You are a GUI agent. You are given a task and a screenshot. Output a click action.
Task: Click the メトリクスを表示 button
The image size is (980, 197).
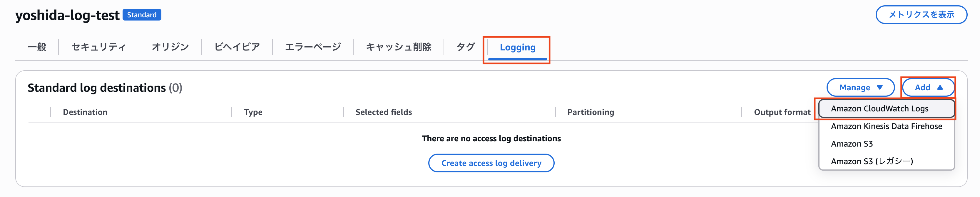pos(921,15)
